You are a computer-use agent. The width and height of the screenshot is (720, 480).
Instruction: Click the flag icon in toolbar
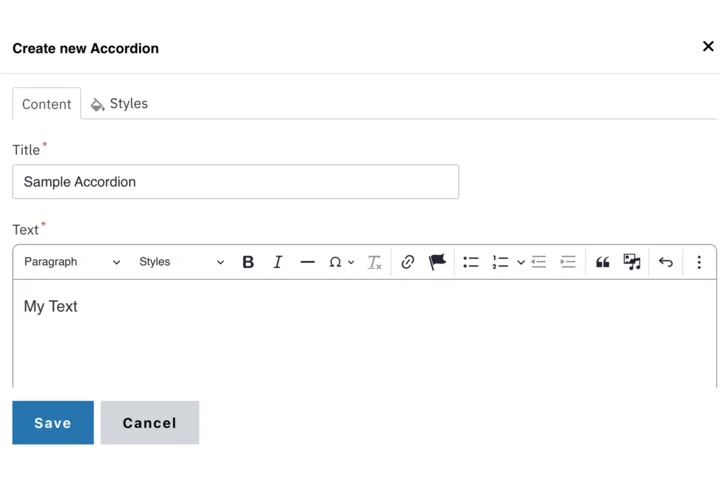tap(437, 262)
